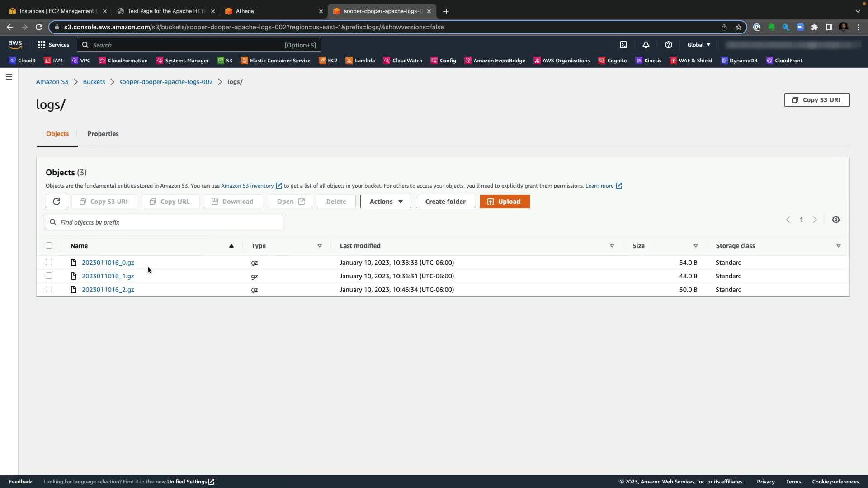Viewport: 868px width, 488px height.
Task: Open the notifications bell icon
Action: (x=646, y=45)
